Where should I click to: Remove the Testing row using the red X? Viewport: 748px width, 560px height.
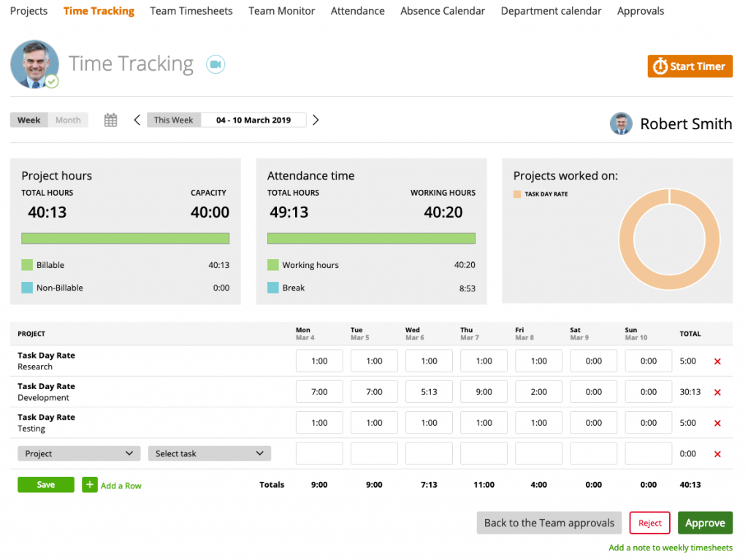(717, 423)
